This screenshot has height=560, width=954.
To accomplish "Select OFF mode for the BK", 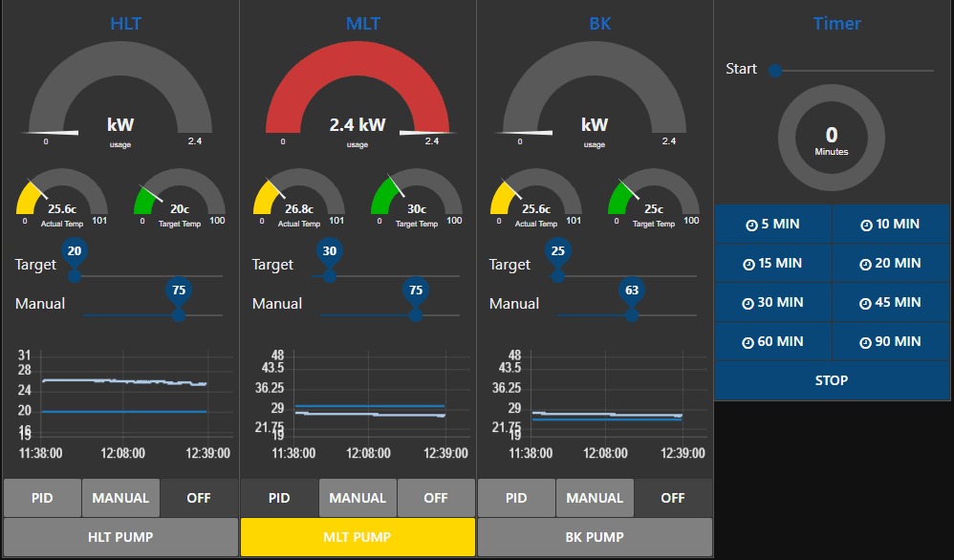I will click(673, 498).
